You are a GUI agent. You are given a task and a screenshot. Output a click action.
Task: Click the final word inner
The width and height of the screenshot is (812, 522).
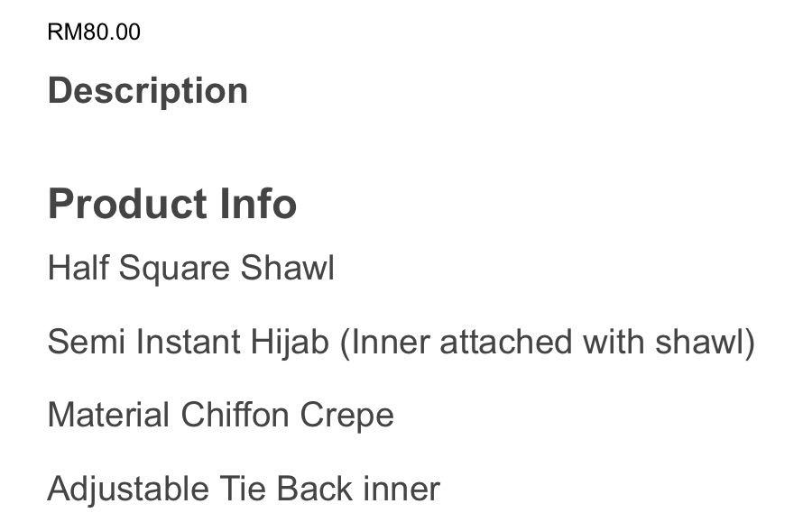401,490
